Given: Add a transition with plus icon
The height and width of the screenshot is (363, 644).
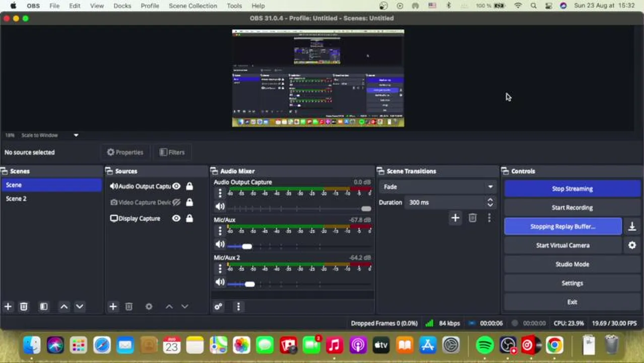Looking at the screenshot, I should coord(455,218).
